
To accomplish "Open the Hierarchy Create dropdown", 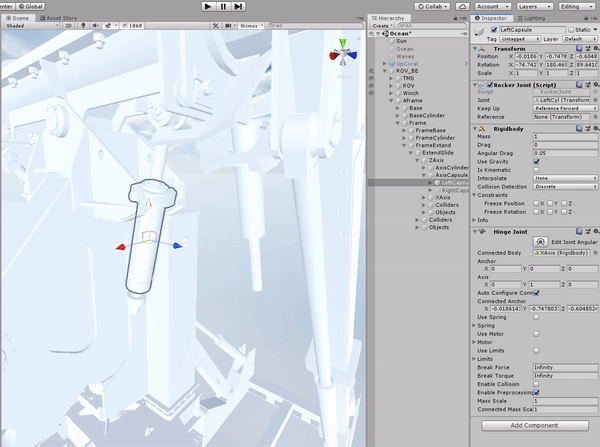I will tap(382, 26).
